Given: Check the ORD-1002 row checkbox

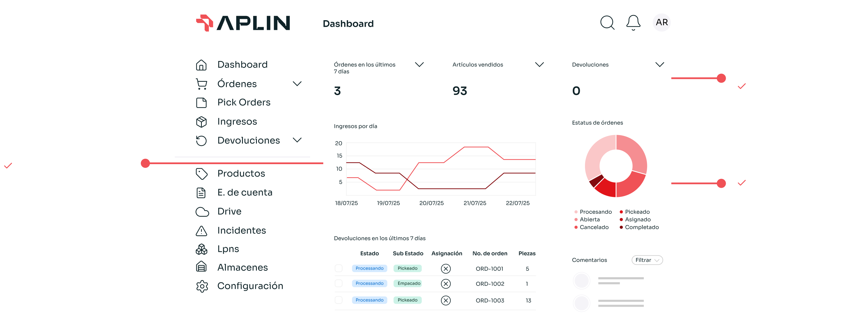Looking at the screenshot, I should [x=338, y=283].
